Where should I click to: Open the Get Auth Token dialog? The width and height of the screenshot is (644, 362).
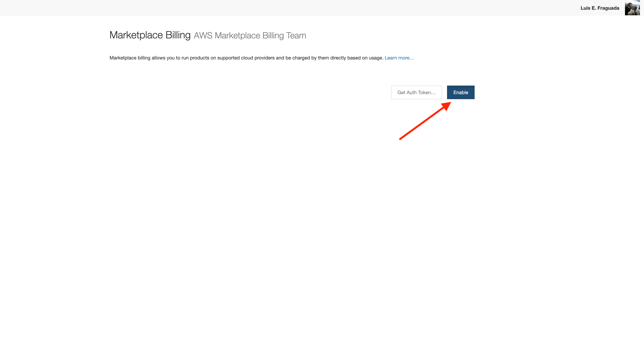[416, 92]
